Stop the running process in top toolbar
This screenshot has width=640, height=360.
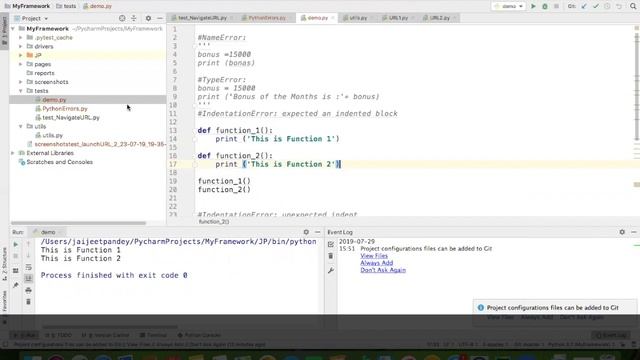pos(556,6)
